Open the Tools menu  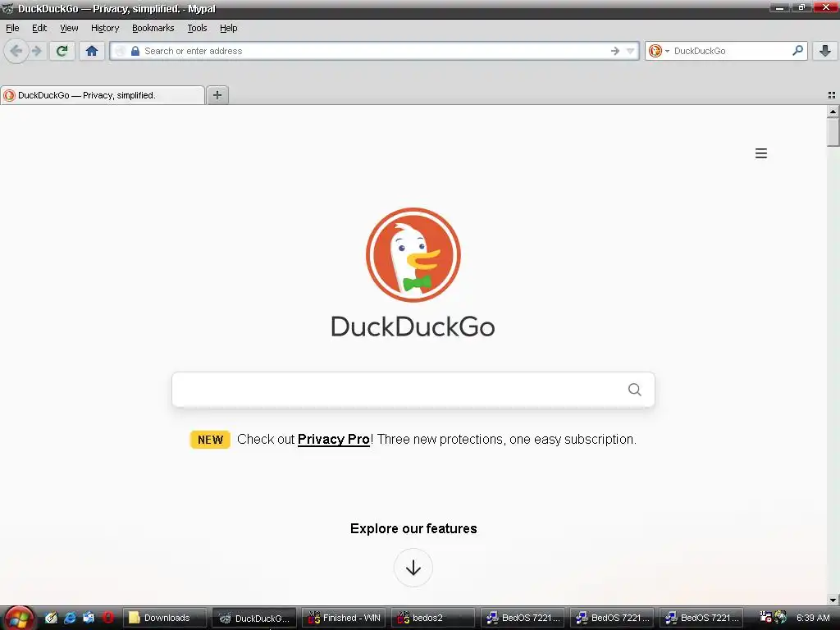tap(197, 28)
